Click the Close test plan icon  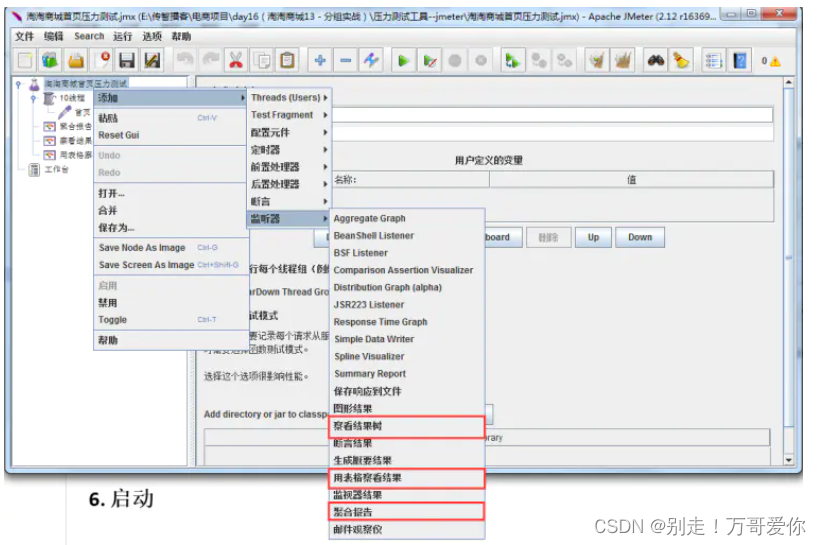(102, 61)
